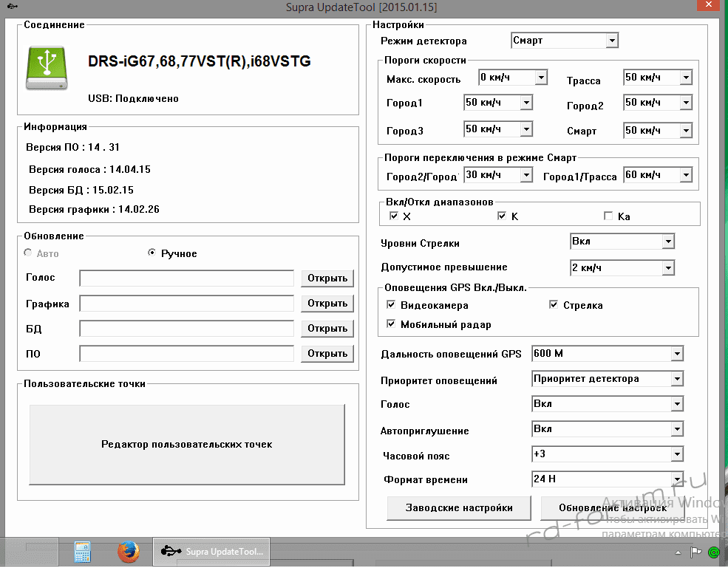The image size is (728, 568).
Task: Click Открыть button for Графика file
Action: (x=327, y=303)
